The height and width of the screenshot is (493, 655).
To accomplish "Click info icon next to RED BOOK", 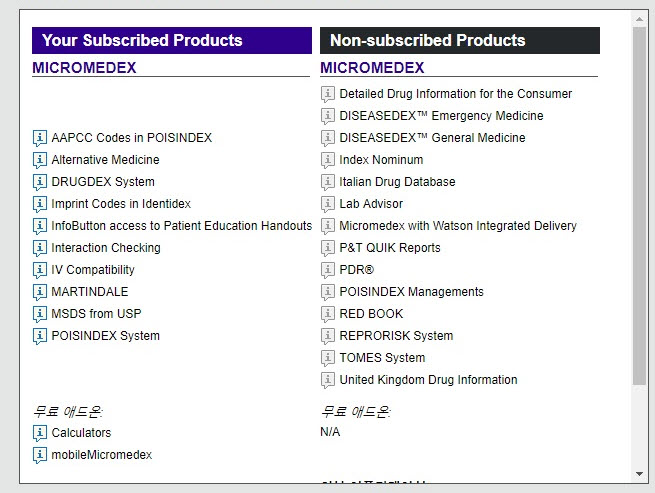I will 328,314.
